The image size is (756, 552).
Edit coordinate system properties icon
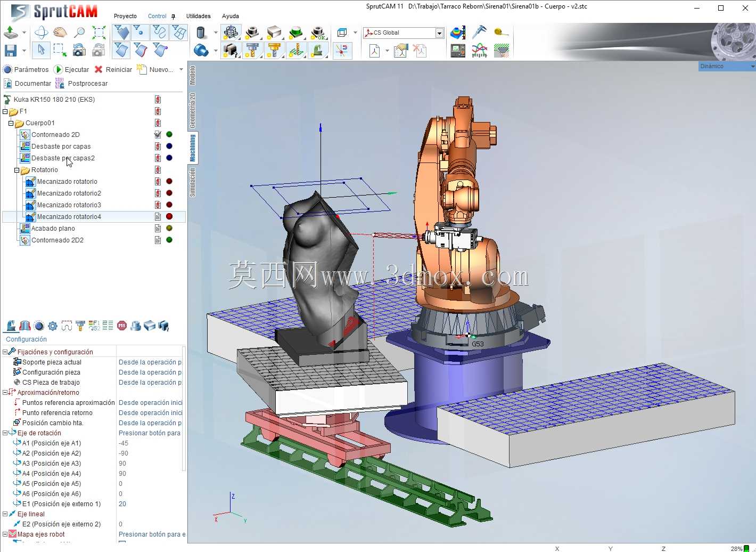[400, 51]
